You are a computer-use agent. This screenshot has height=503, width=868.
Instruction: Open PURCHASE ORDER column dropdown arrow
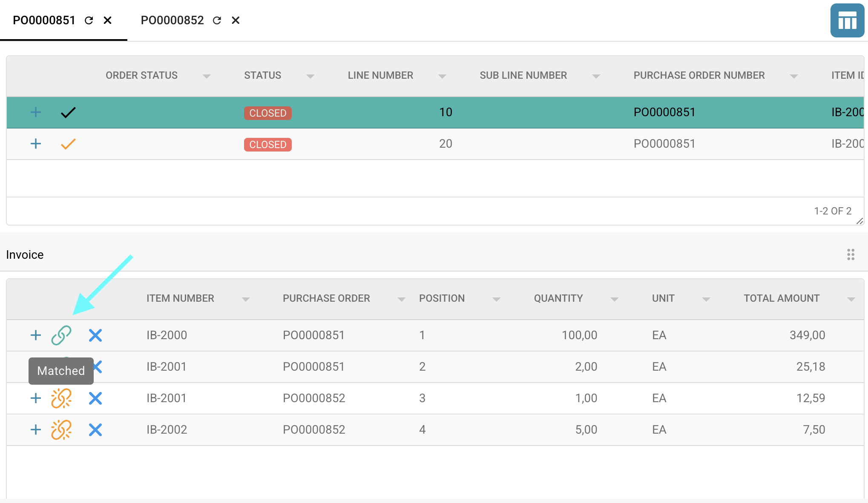tap(401, 299)
